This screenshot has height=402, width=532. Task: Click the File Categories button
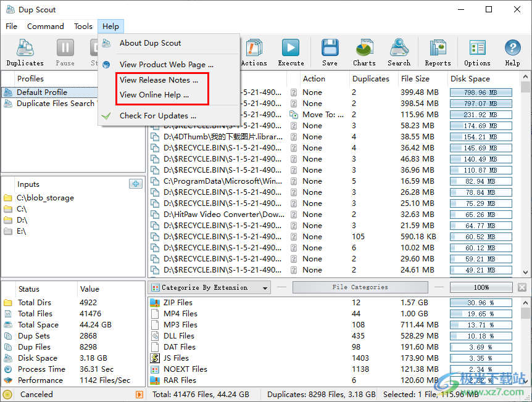[360, 287]
